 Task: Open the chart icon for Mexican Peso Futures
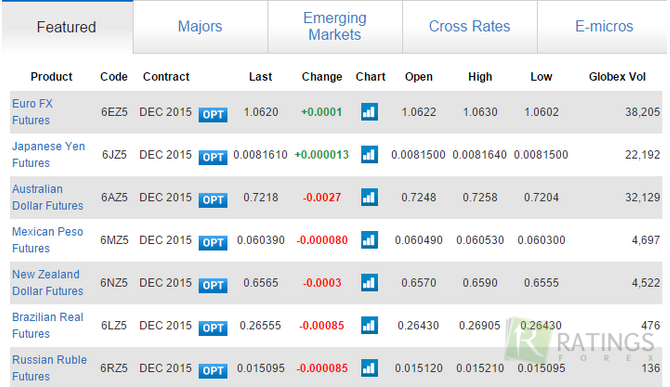click(x=369, y=240)
